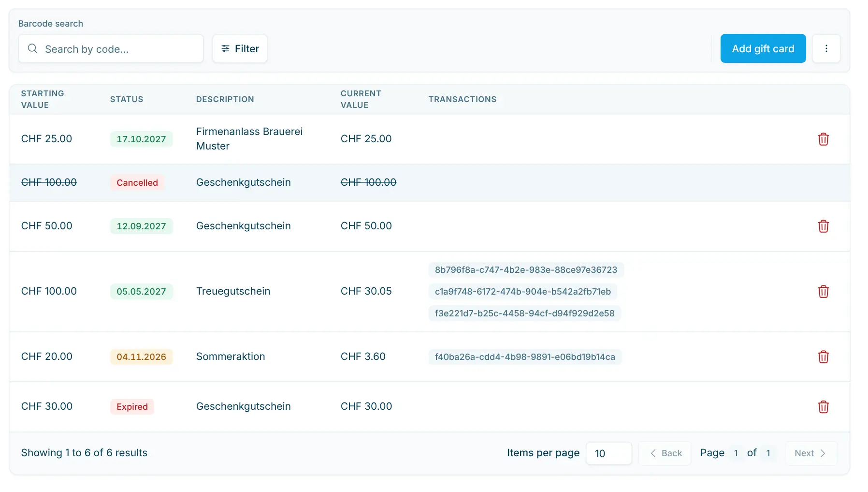
Task: Click Add gift card button
Action: (x=763, y=48)
